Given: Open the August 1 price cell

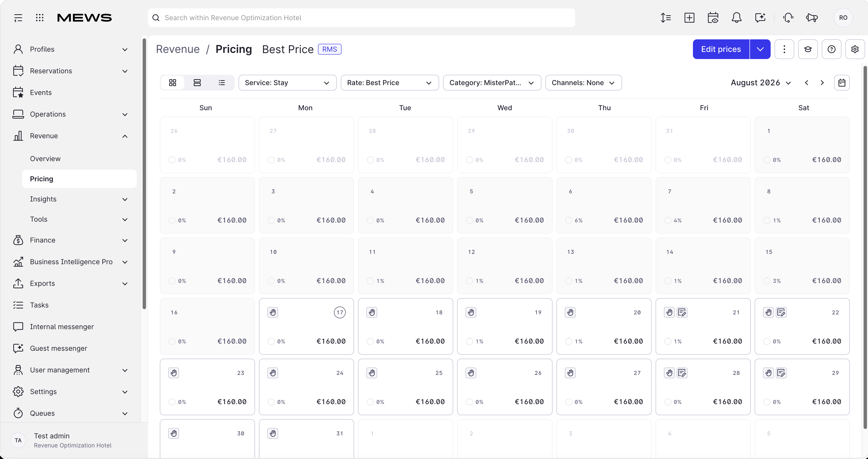Looking at the screenshot, I should point(802,145).
